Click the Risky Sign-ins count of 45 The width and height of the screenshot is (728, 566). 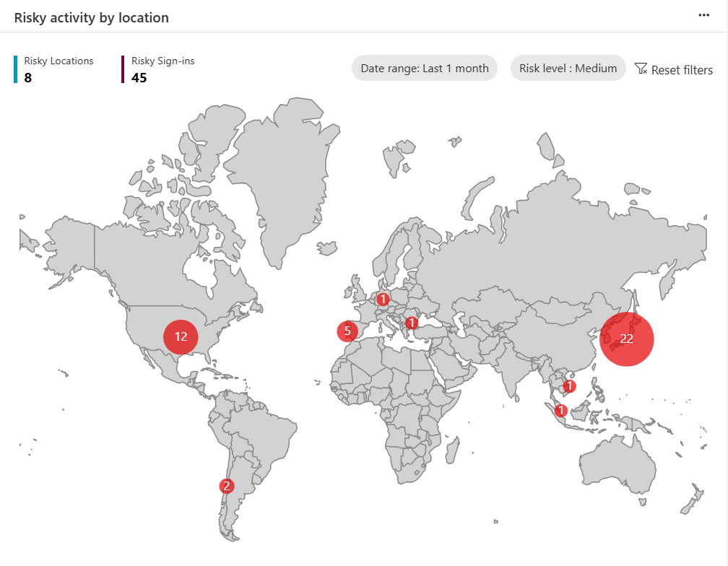(x=139, y=77)
